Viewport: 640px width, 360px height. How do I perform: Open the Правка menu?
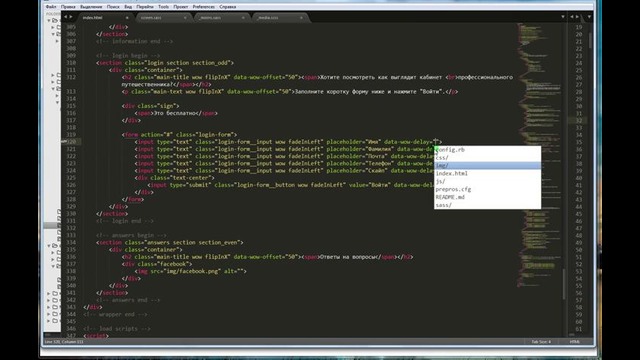point(68,7)
